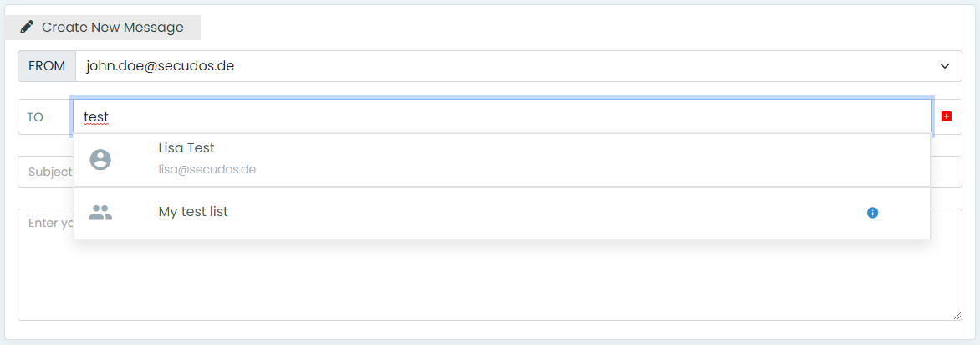
Task: Click the lisa@secudos.de address in suggestions
Action: pos(207,169)
